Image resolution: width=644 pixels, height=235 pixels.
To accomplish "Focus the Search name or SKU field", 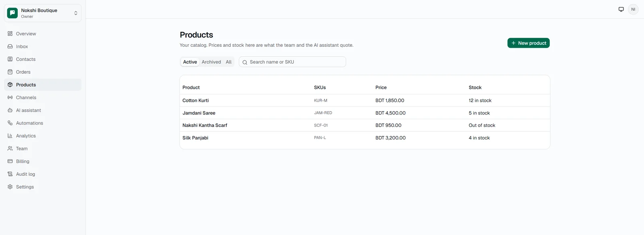I will pos(292,62).
